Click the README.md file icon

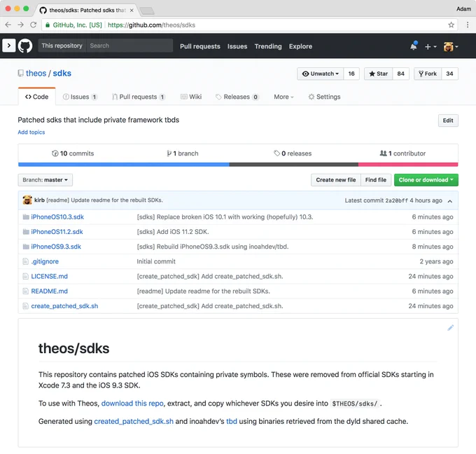pyautogui.click(x=26, y=291)
